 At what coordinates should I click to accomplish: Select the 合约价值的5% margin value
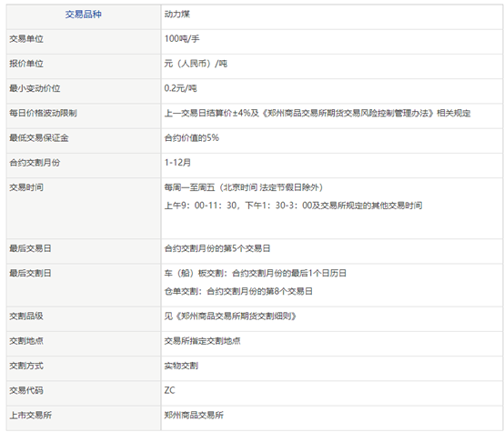pos(192,138)
